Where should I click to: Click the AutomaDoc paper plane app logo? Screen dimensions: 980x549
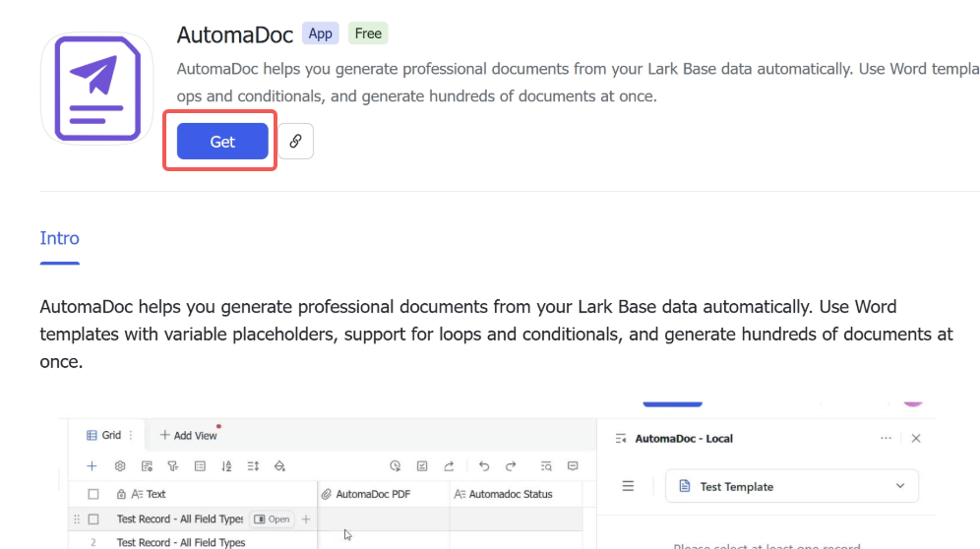pos(96,89)
